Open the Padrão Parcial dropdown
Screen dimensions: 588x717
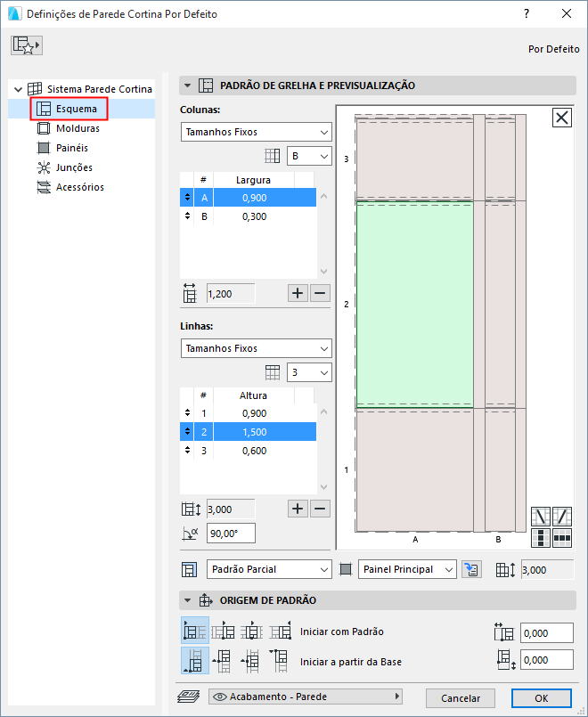click(269, 569)
